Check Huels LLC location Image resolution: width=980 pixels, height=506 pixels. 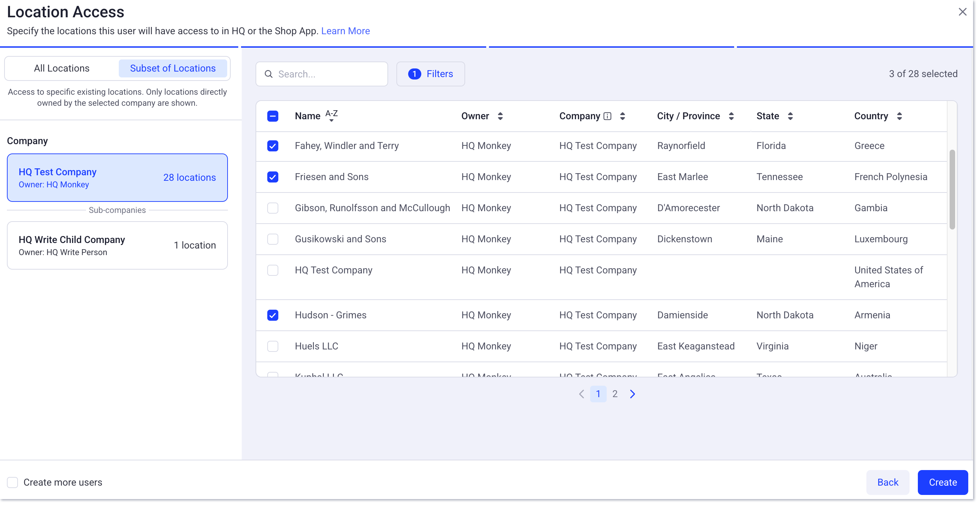(273, 346)
